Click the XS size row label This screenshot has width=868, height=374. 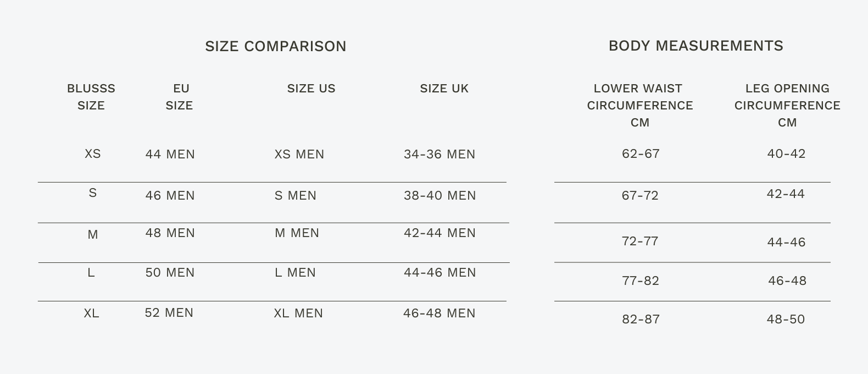tap(92, 154)
